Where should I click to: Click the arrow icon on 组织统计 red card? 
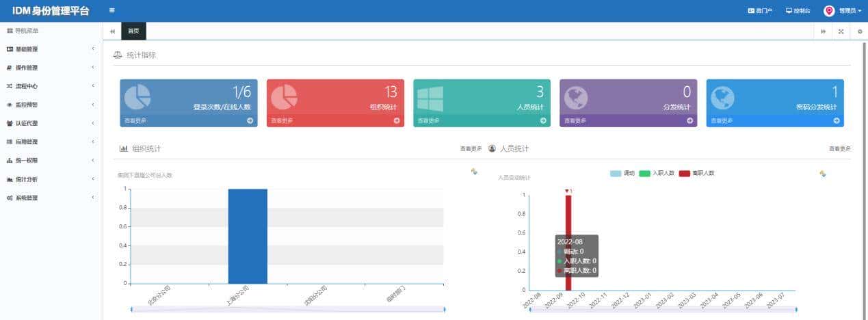(x=397, y=120)
